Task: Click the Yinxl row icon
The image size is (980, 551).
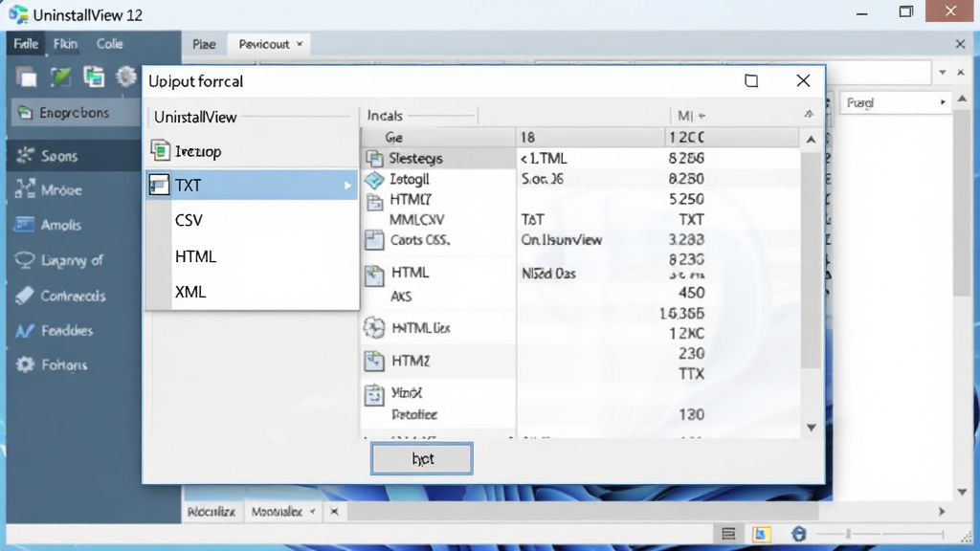Action: (x=374, y=395)
